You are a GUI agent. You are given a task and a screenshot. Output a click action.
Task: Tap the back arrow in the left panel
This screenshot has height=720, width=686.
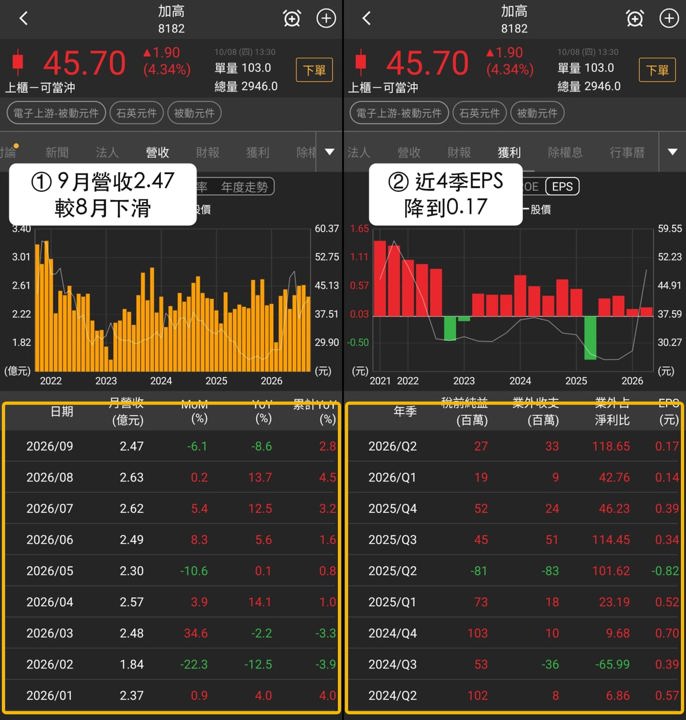24,18
